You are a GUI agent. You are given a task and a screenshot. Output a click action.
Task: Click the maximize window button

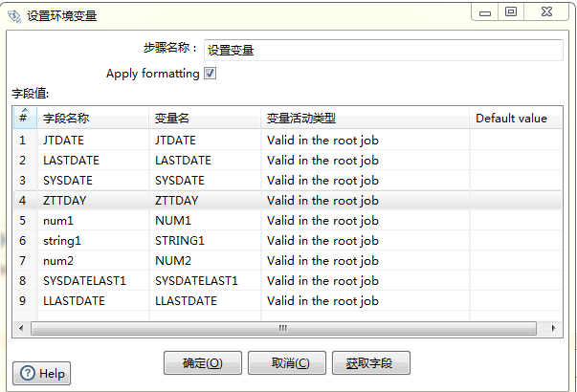click(x=510, y=11)
